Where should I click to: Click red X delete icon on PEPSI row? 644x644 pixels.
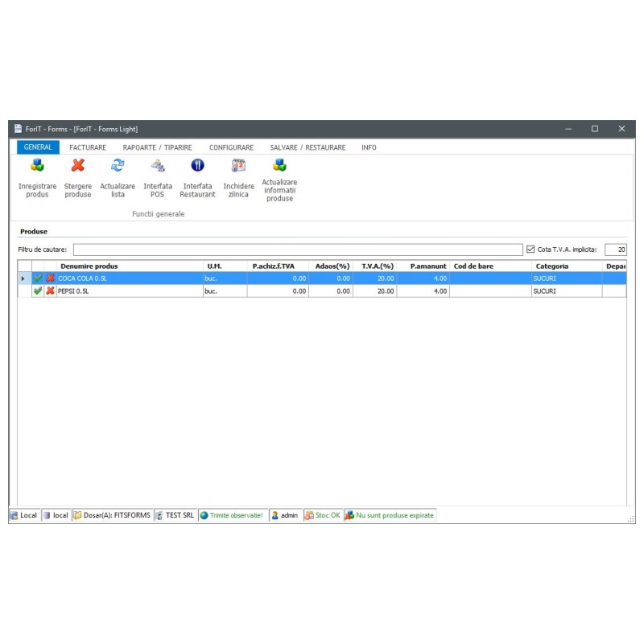[51, 291]
